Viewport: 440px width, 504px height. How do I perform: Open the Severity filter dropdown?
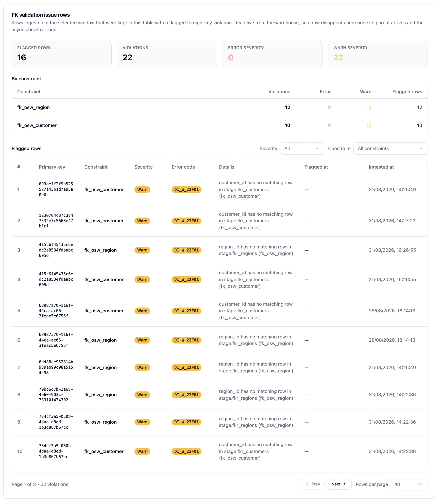(302, 149)
